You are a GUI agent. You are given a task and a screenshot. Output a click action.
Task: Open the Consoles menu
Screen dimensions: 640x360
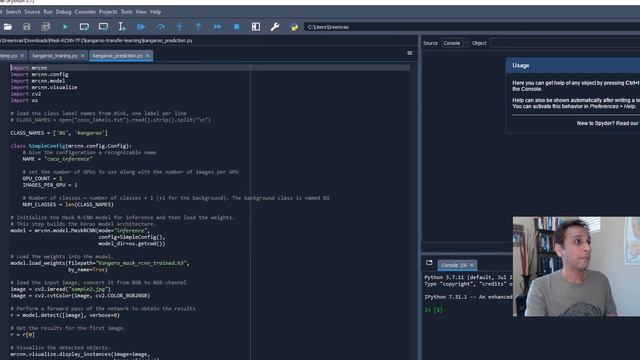coord(85,12)
